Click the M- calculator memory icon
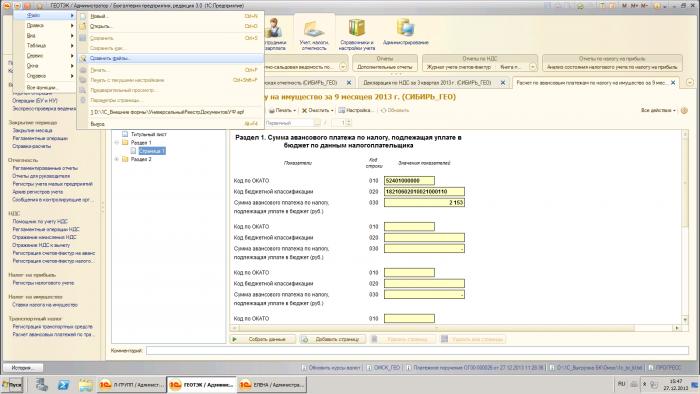This screenshot has height=394, width=700. point(644,6)
